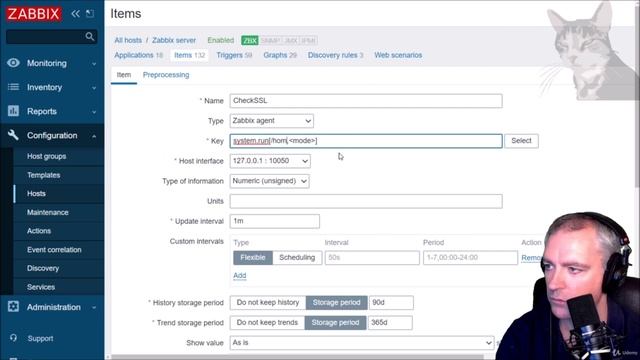Select the Item tab
Screen dimensions: 640x360
tap(124, 75)
